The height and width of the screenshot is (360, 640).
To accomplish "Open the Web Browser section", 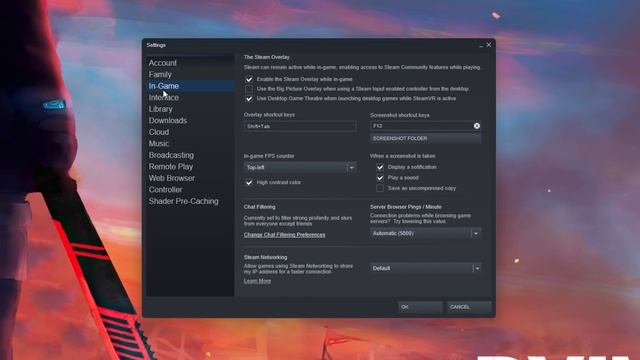I will (x=171, y=178).
